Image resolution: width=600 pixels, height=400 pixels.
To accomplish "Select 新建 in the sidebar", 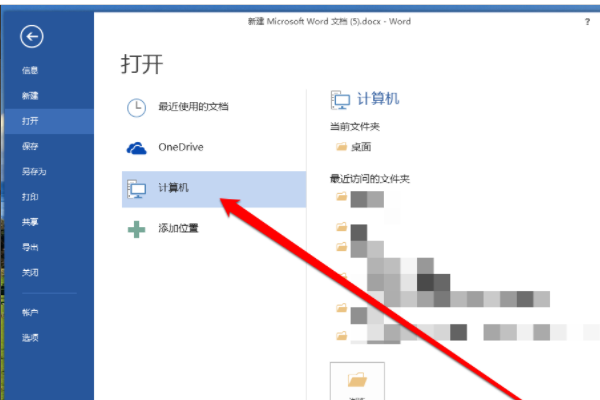I will click(30, 96).
